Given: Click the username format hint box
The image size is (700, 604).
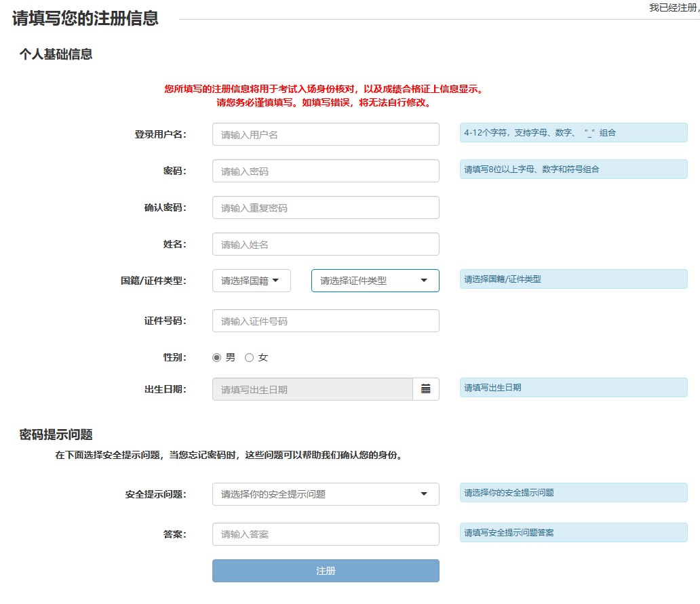Looking at the screenshot, I should (573, 132).
